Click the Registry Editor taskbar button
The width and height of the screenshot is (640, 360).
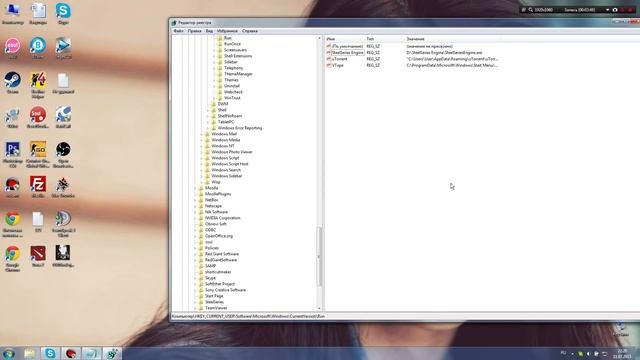[x=112, y=353]
